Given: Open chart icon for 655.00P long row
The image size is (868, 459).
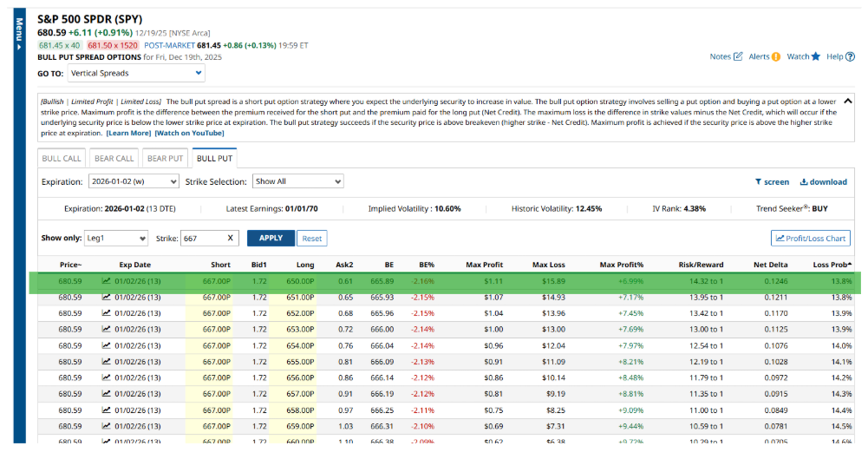Looking at the screenshot, I should 106,361.
